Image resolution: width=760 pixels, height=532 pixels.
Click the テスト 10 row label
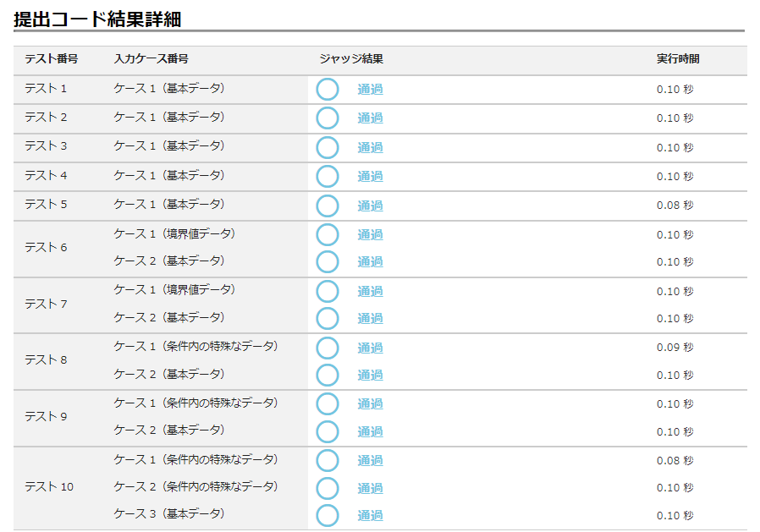click(49, 487)
